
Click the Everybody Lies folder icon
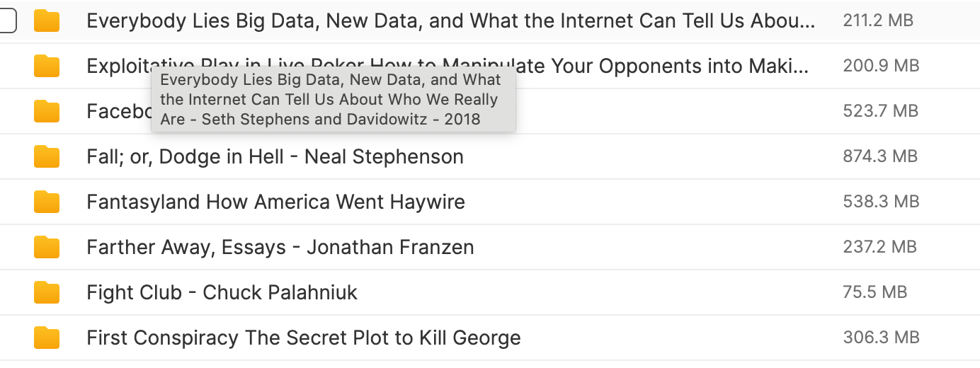click(x=47, y=21)
